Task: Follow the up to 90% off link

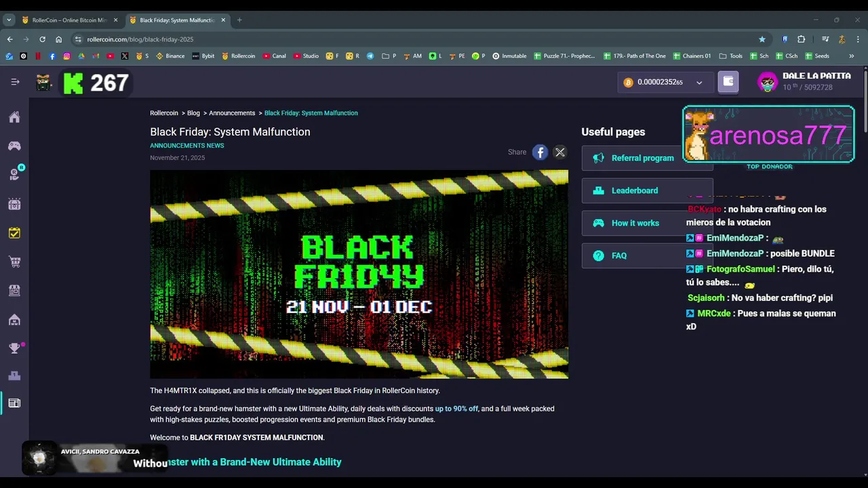Action: (x=456, y=409)
